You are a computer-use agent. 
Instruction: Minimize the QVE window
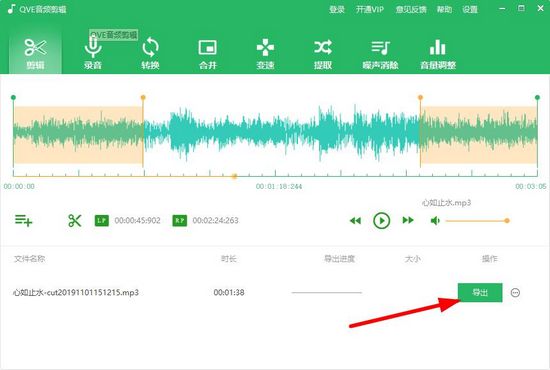[502, 8]
